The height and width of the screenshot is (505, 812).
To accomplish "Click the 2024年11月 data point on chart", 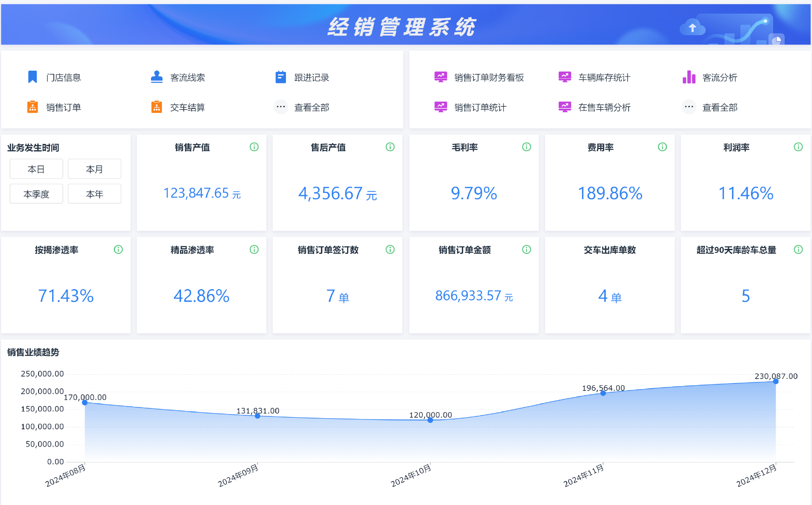I will (x=603, y=393).
